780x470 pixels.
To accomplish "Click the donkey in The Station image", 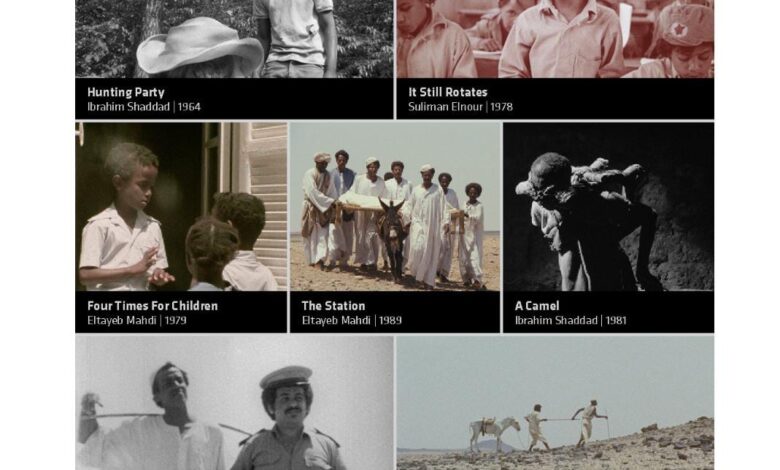I will click(x=392, y=238).
